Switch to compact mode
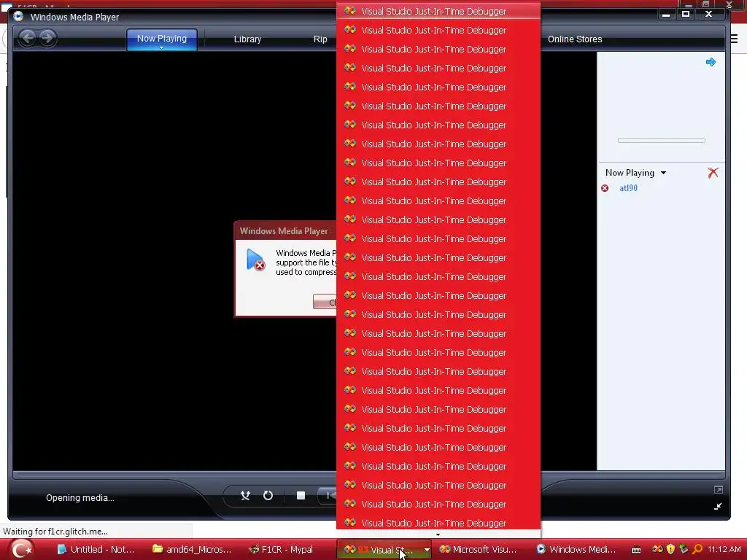Image resolution: width=747 pixels, height=560 pixels. pos(718,506)
